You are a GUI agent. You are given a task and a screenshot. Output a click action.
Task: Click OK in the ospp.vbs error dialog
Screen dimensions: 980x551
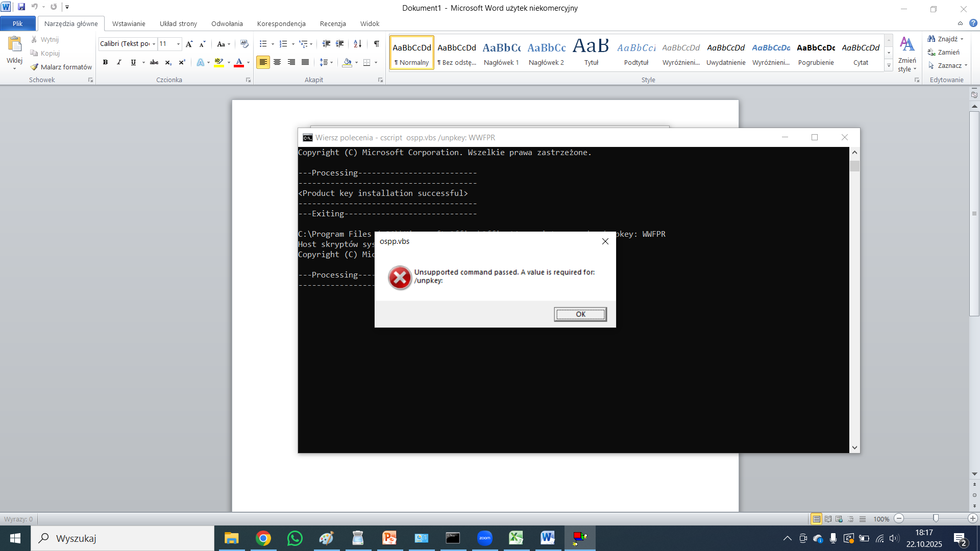pyautogui.click(x=580, y=314)
